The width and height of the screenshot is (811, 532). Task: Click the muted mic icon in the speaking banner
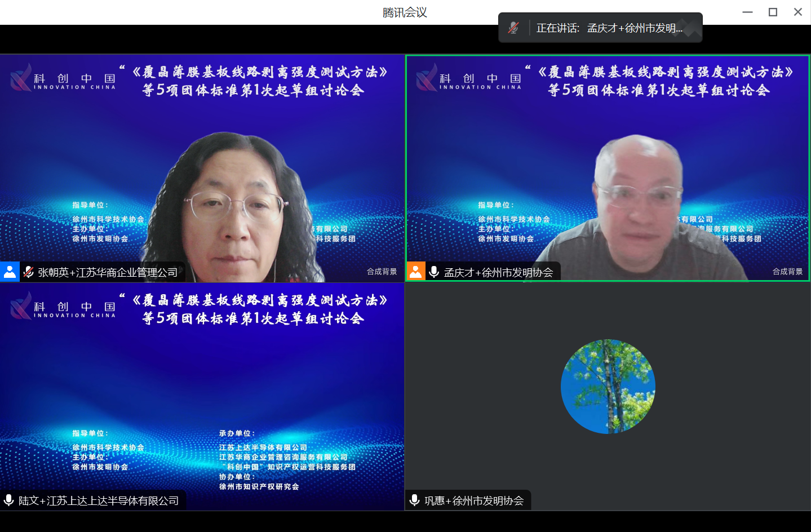click(x=513, y=26)
